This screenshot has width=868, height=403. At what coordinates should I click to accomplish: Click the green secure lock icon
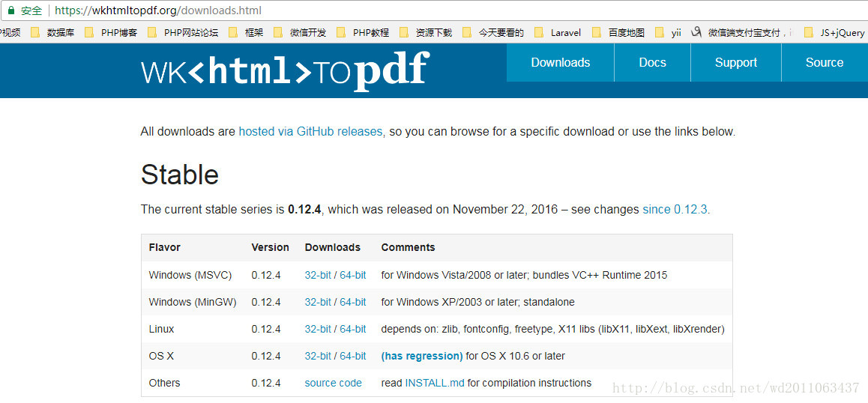pos(10,10)
